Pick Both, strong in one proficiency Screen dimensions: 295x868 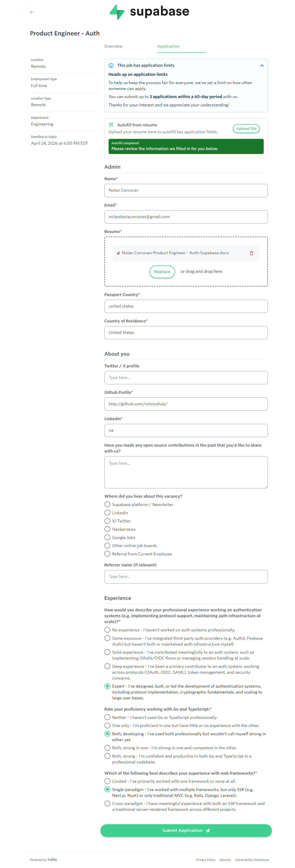(x=108, y=748)
